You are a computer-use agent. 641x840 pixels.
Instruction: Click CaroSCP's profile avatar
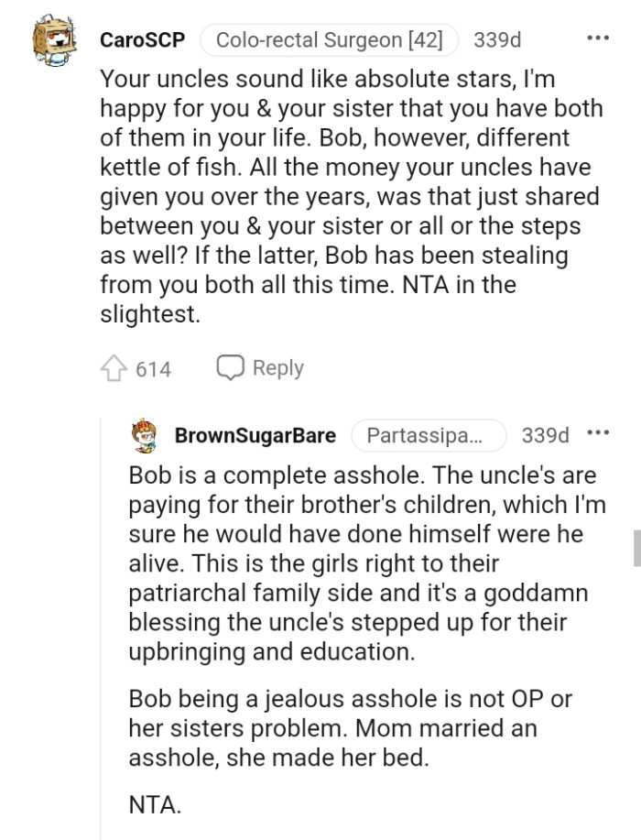pyautogui.click(x=55, y=38)
